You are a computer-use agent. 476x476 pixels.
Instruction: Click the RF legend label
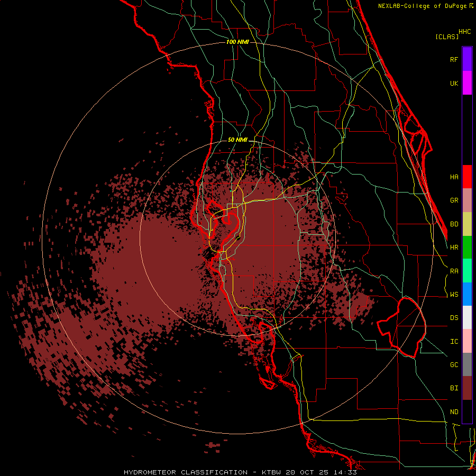tap(454, 59)
